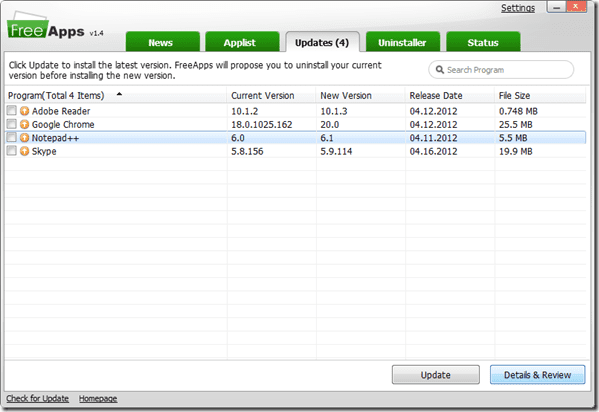Select the Notepad++ checkbox
599x412 pixels.
tap(11, 138)
